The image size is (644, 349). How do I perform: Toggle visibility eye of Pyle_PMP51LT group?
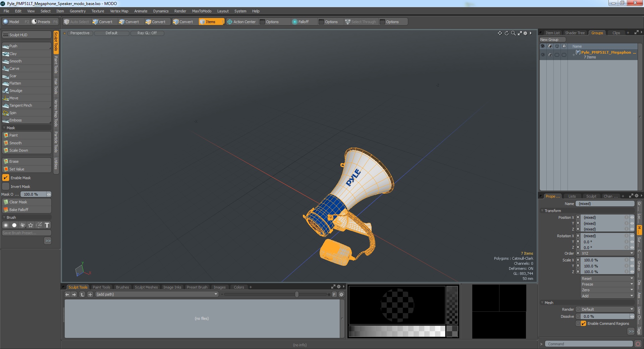coord(543,55)
